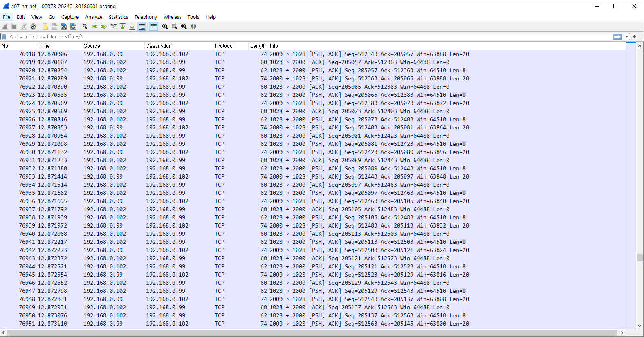Sort by the Protocol column header

pos(231,46)
